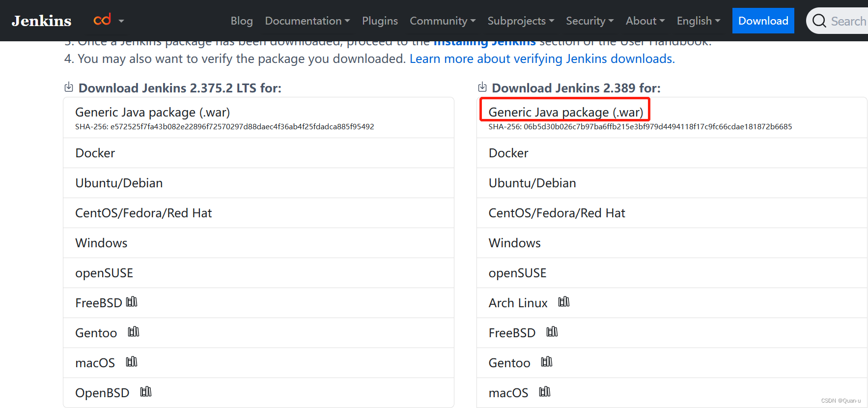
Task: Follow the Installing Jenkins link
Action: coord(484,43)
